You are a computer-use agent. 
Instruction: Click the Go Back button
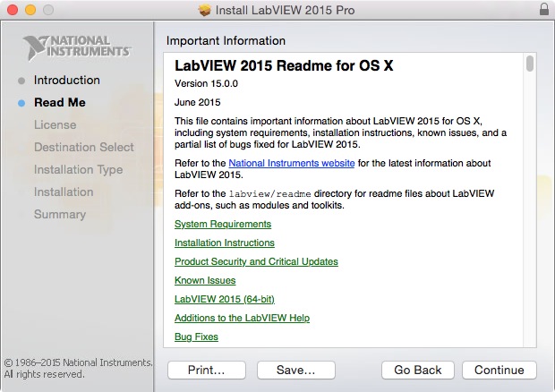tap(418, 370)
